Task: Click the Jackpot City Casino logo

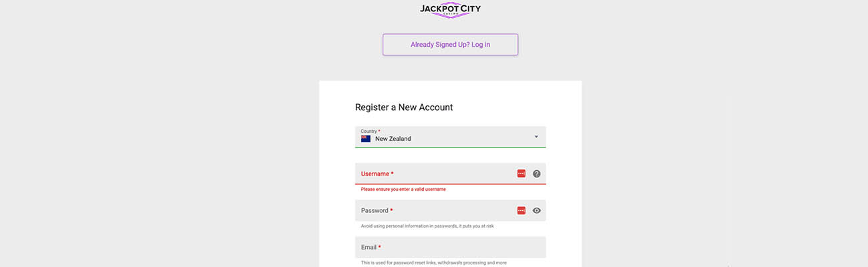Action: 450,9
